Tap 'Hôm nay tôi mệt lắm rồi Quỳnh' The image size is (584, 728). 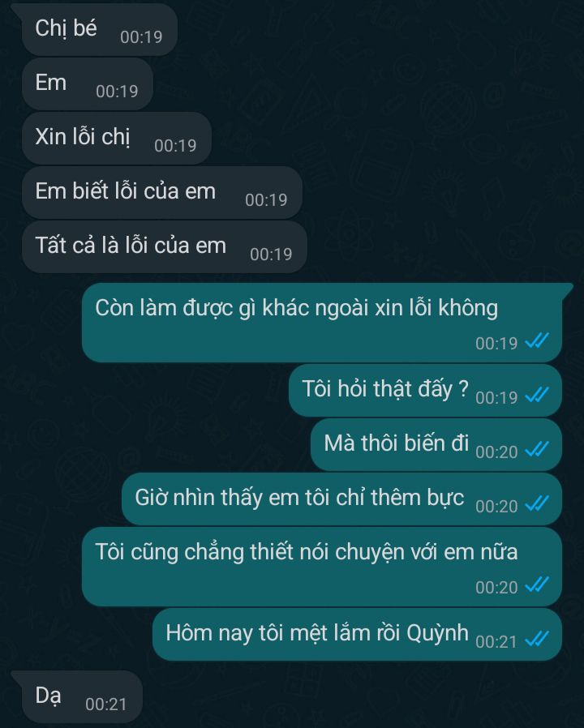pos(357,634)
